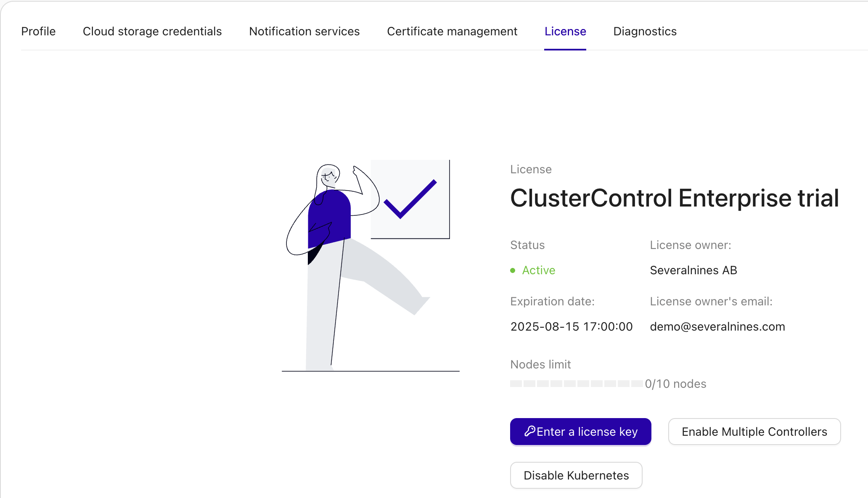
Task: Select the License tab
Action: pos(565,32)
